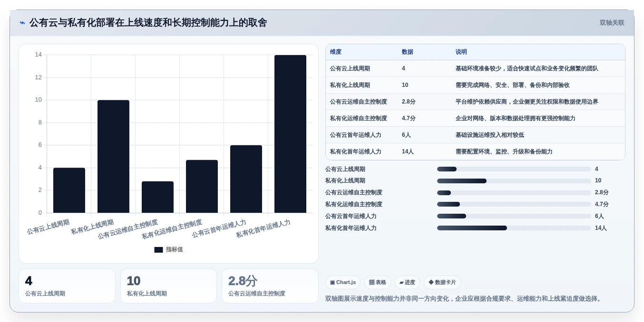Click the 私有化首年运维人力 chart bar
Screen dimensions: 644x322
tap(290, 134)
